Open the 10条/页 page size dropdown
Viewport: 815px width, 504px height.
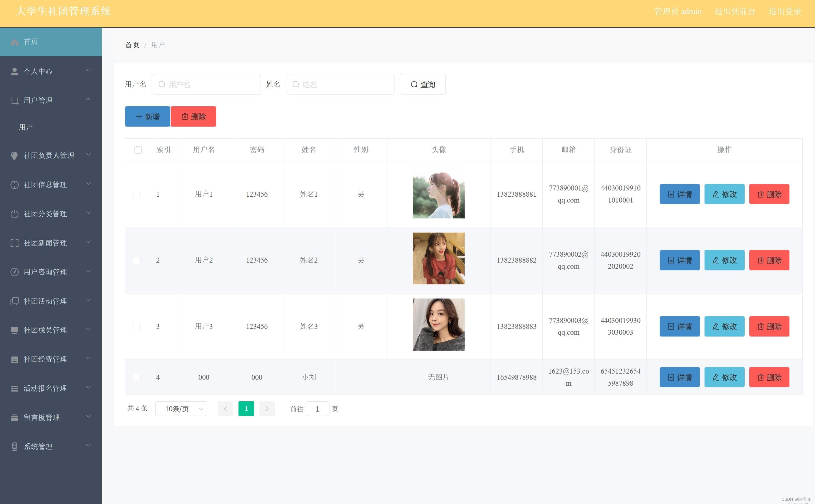[181, 409]
